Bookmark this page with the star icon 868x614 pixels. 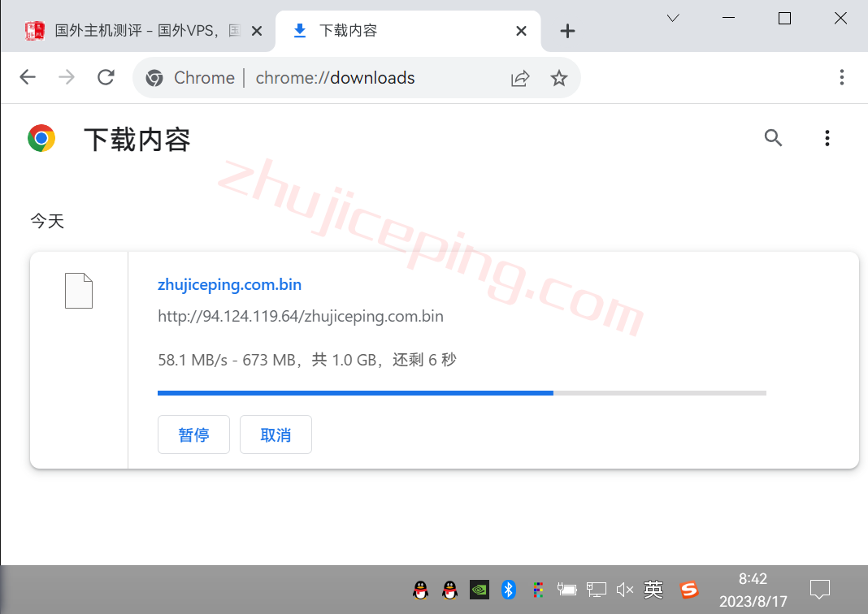tap(558, 78)
